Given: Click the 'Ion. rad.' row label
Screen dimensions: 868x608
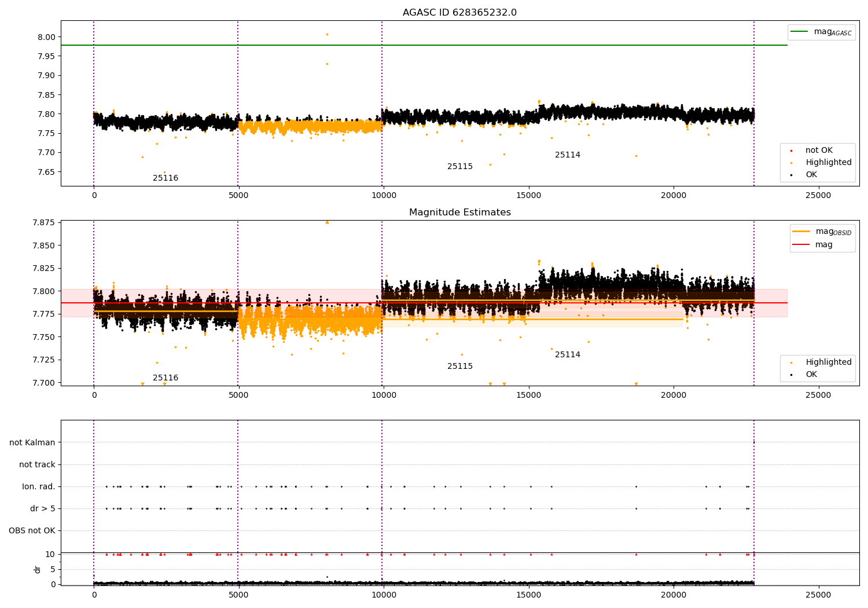Looking at the screenshot, I should (x=39, y=486).
